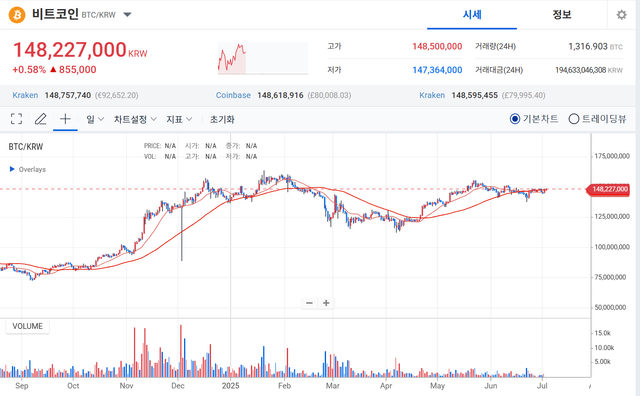Select the 기본차트 radio button

(515, 119)
